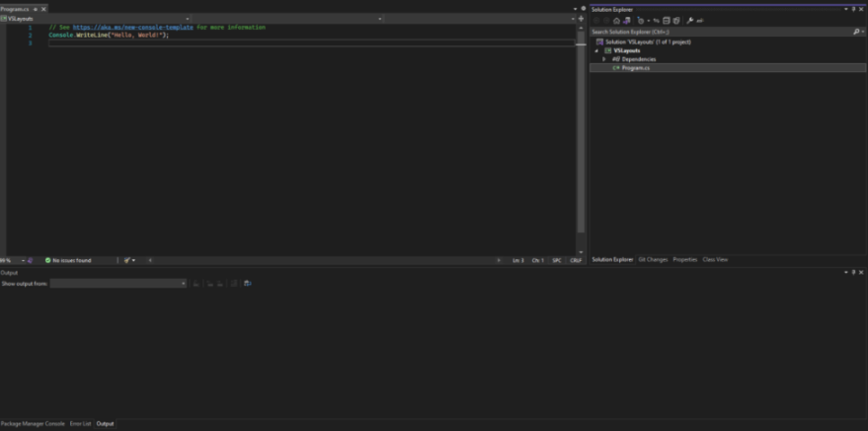Switch to the Error List tab
Image resolution: width=868 pixels, height=431 pixels.
(x=80, y=424)
